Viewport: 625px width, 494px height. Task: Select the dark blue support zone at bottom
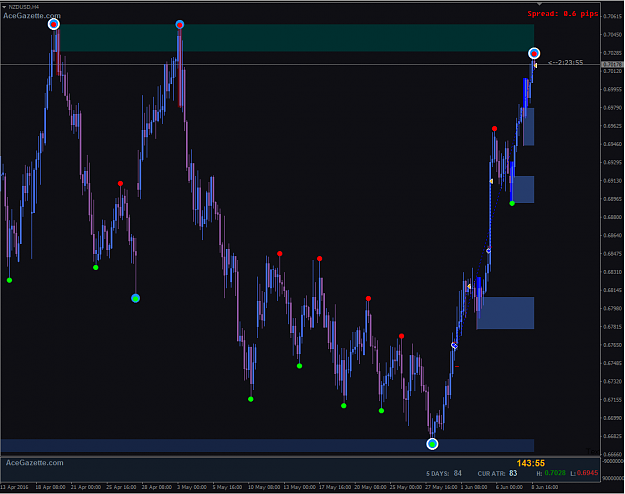point(267,445)
